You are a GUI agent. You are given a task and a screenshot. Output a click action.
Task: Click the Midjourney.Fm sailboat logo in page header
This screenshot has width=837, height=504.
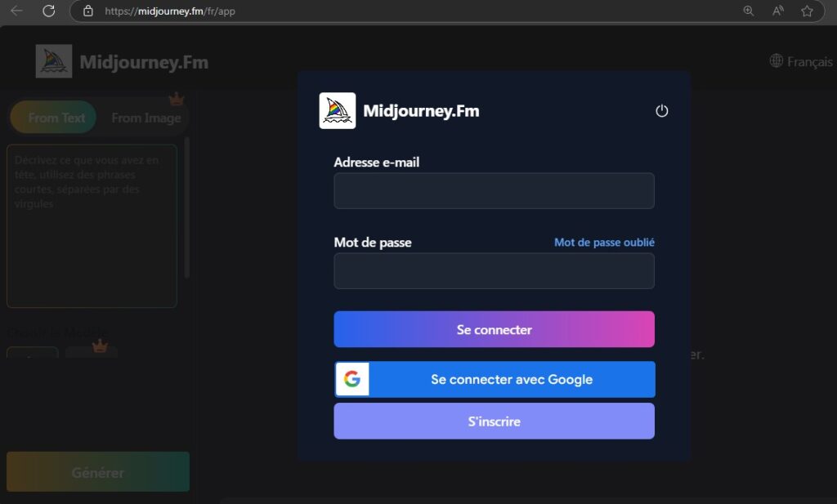(x=54, y=61)
